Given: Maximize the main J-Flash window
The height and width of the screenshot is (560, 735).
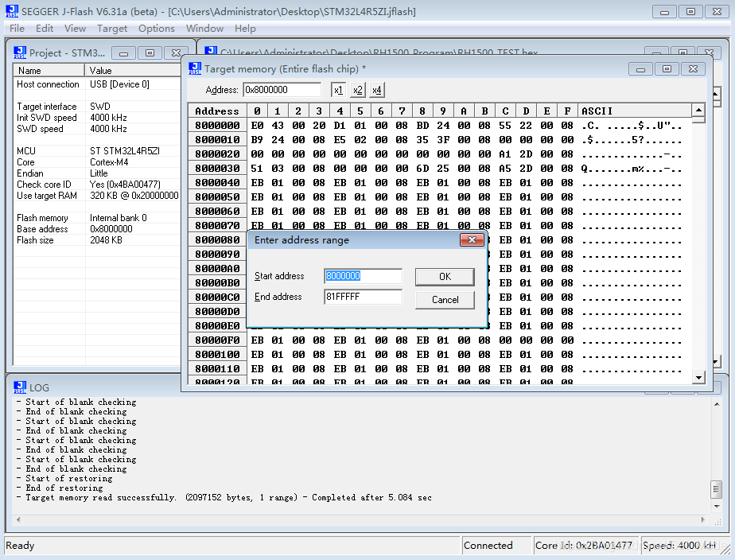Looking at the screenshot, I should tap(690, 12).
